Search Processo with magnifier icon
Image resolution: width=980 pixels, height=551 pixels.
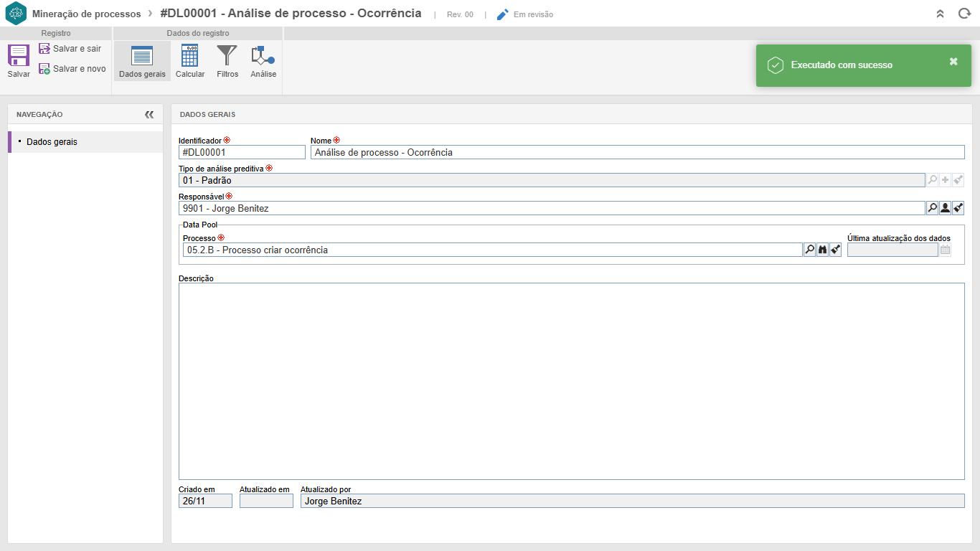[x=809, y=250]
